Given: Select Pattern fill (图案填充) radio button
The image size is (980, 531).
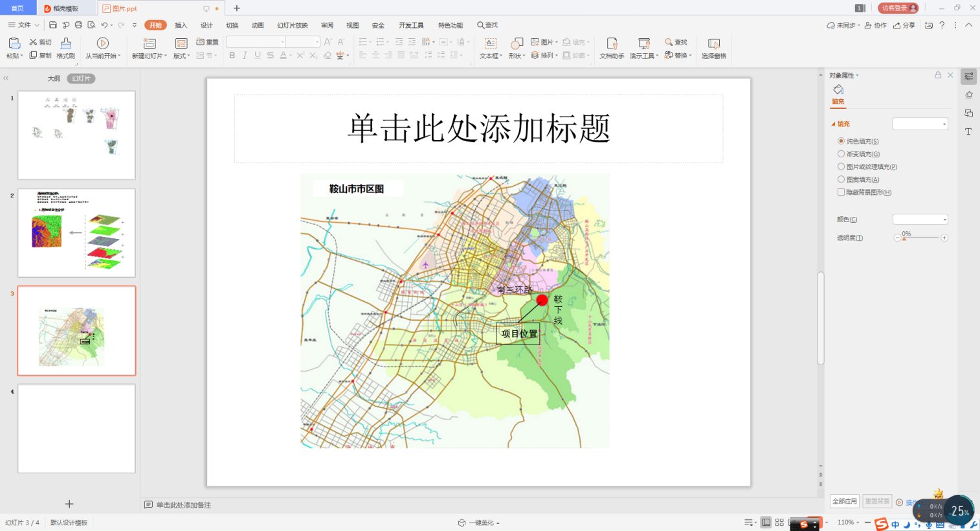Looking at the screenshot, I should (x=841, y=179).
